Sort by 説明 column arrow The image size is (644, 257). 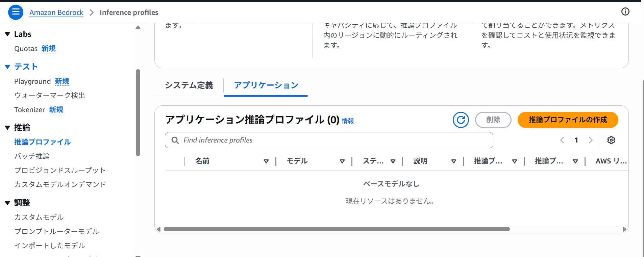click(x=454, y=161)
